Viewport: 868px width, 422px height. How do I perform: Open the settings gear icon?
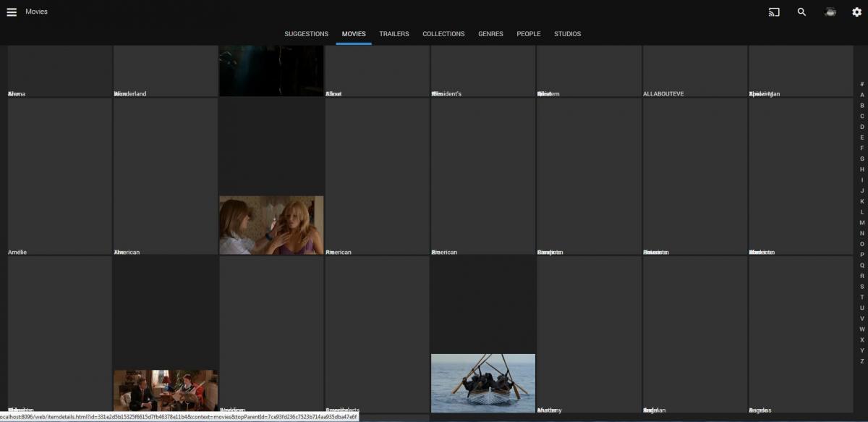coord(856,12)
